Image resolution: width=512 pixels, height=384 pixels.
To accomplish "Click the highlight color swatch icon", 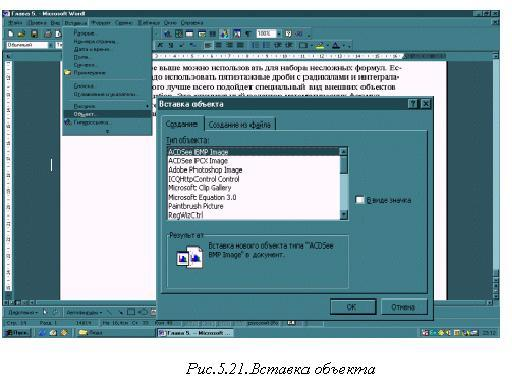I will tap(320, 45).
